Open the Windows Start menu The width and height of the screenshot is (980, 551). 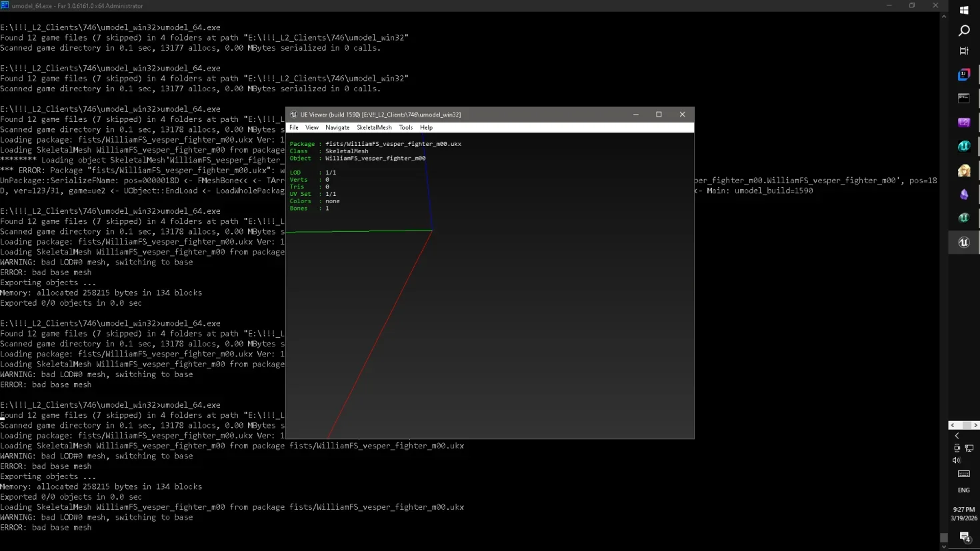tap(964, 10)
